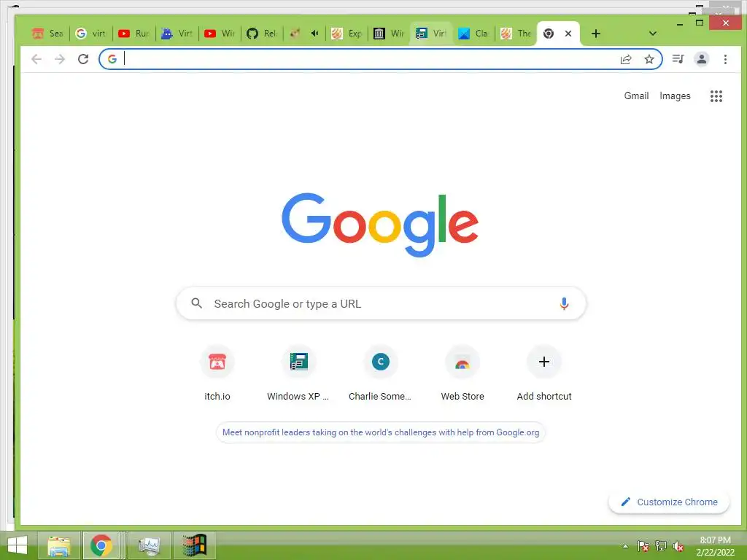This screenshot has width=747, height=560.
Task: Expand the tab search dropdown arrow
Action: pos(653,34)
